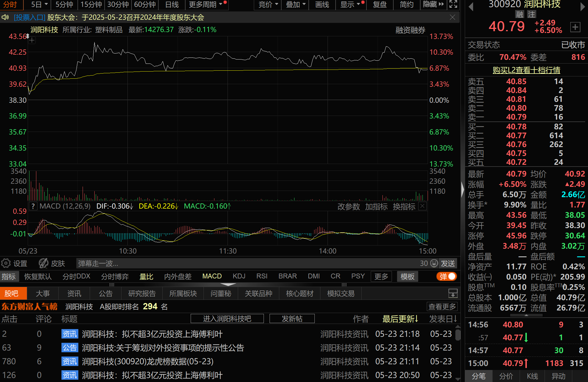Select 分时博弈 indicator
Image resolution: width=588 pixels, height=382 pixels.
pos(115,276)
